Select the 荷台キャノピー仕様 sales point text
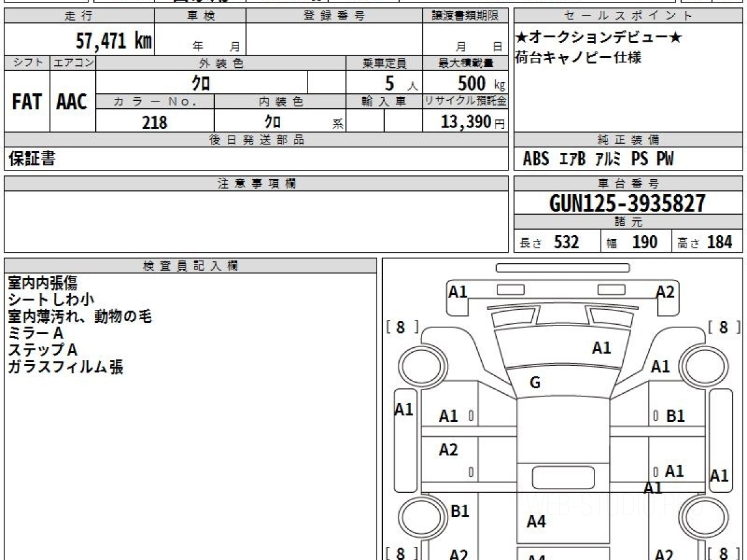The width and height of the screenshot is (747, 560). tap(579, 58)
